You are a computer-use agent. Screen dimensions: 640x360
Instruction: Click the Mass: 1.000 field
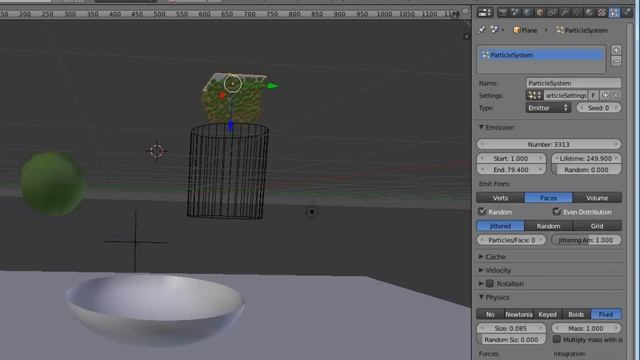pos(587,328)
